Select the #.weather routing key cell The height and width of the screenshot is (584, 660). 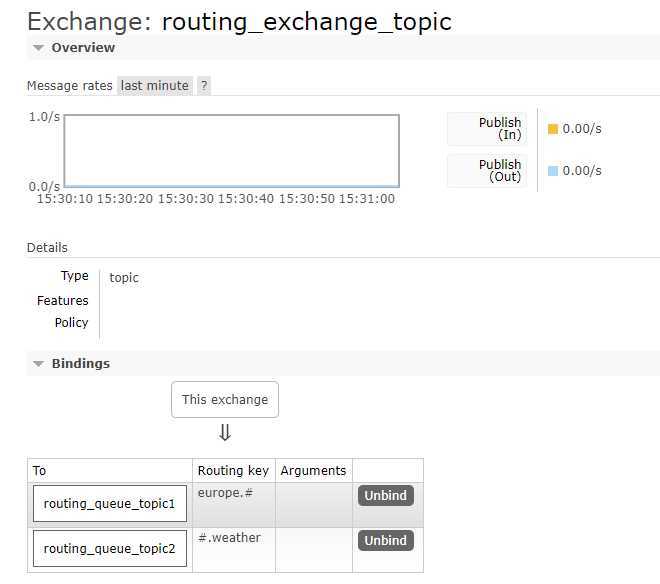point(234,550)
